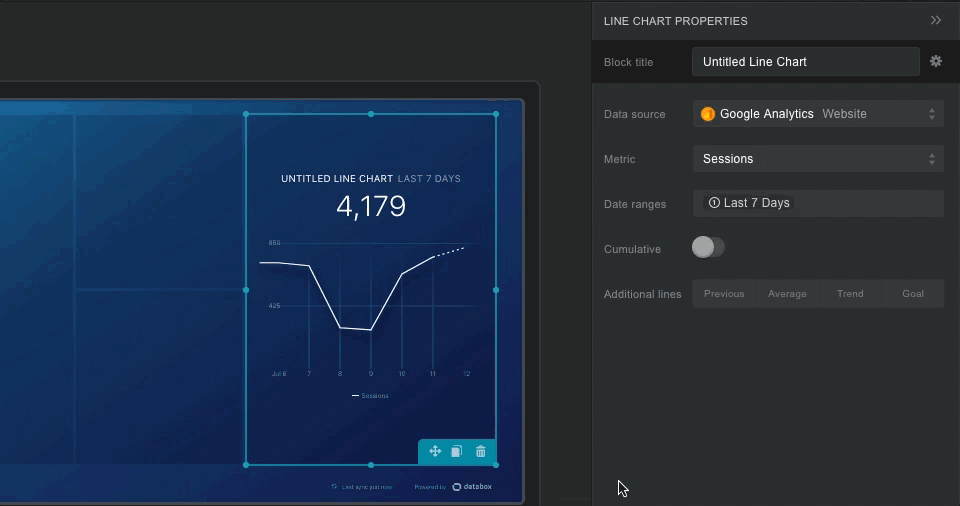Turn on the Trend additional line

click(x=850, y=293)
